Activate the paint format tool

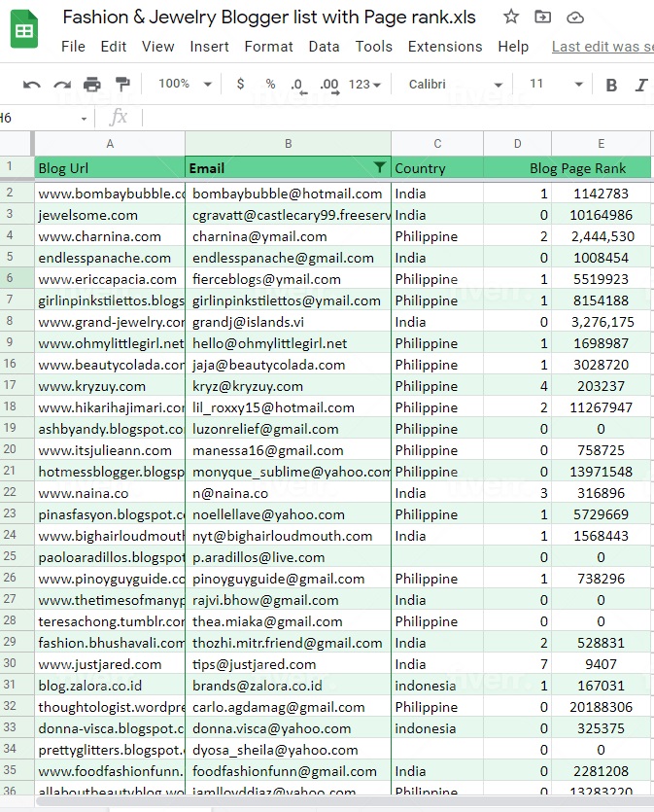tap(122, 85)
